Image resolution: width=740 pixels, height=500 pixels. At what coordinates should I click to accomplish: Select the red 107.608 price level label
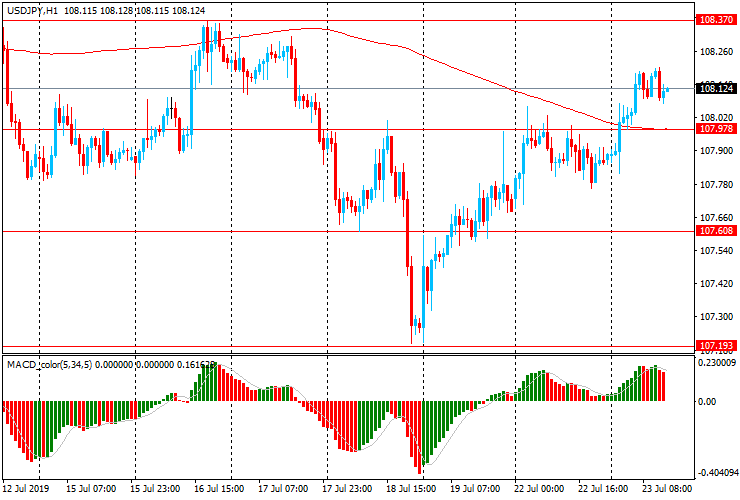click(716, 230)
